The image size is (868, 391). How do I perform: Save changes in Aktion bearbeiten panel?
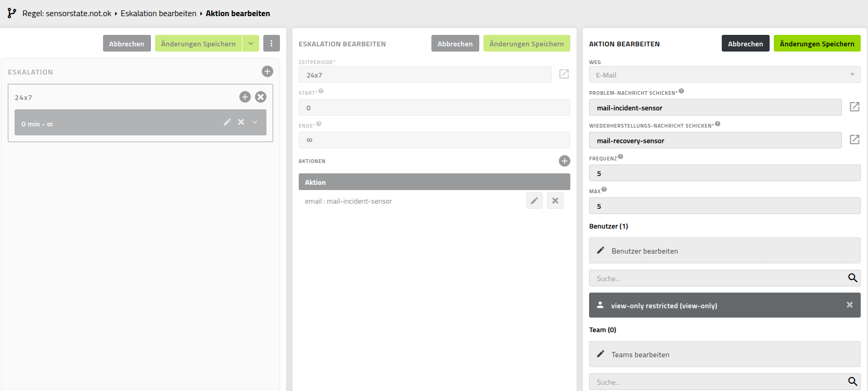coord(816,44)
